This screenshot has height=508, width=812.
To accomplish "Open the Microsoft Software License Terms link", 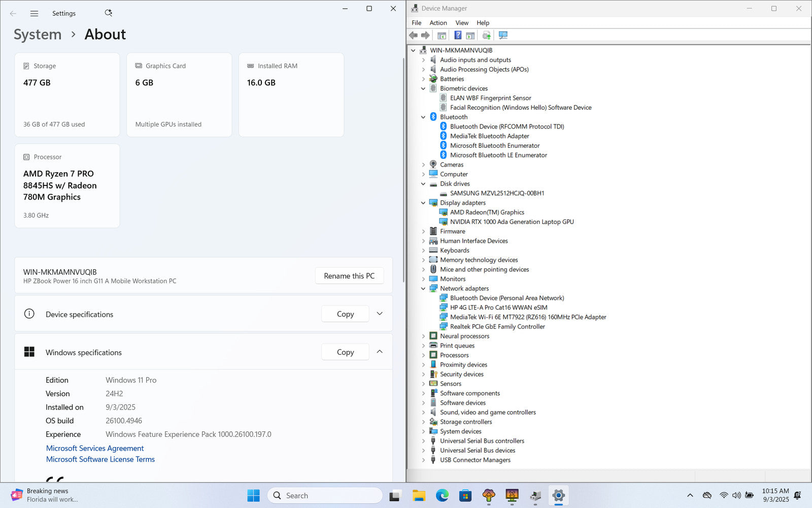I will click(x=100, y=459).
